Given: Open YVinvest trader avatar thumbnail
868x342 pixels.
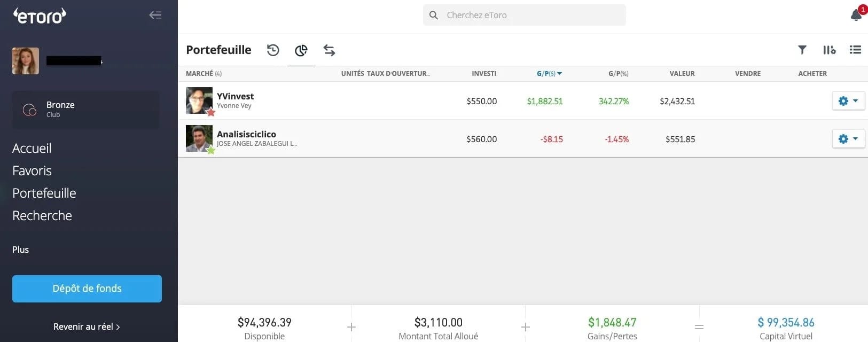Looking at the screenshot, I should [199, 100].
